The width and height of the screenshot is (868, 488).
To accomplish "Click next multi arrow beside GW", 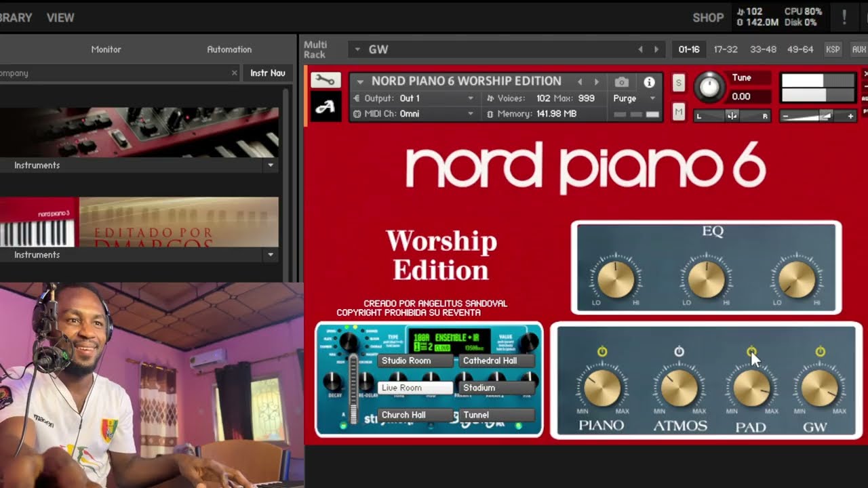I will click(656, 49).
